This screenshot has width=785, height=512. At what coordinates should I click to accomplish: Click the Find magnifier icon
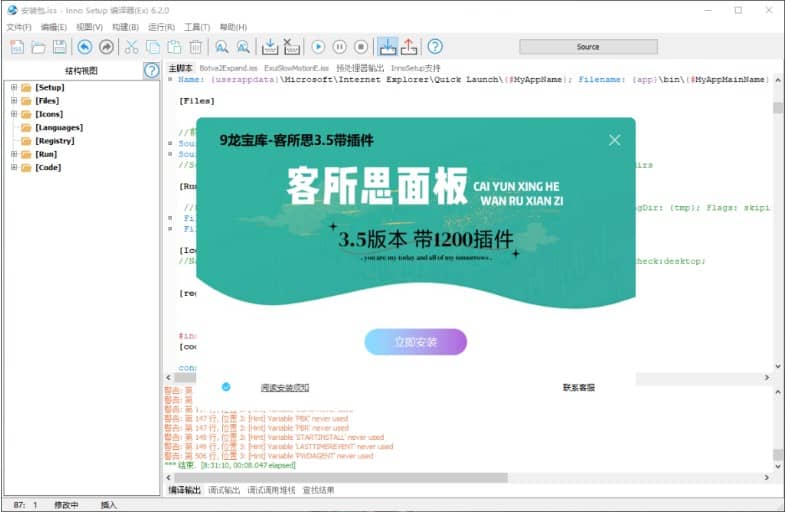(221, 47)
